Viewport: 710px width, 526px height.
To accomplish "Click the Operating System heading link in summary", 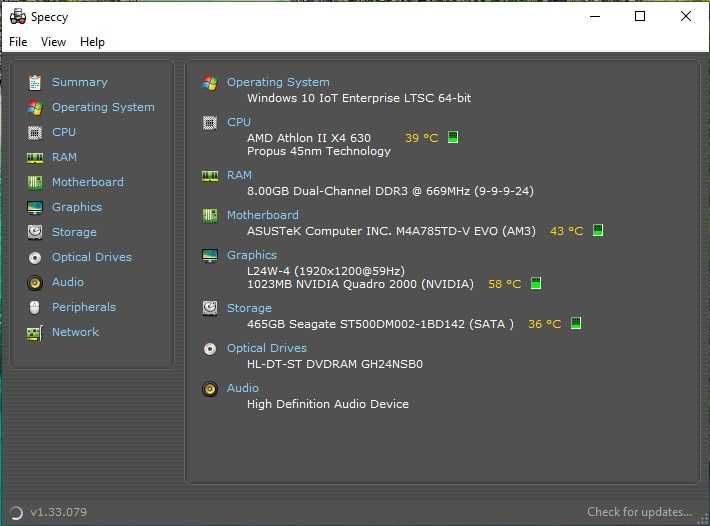I will (278, 82).
